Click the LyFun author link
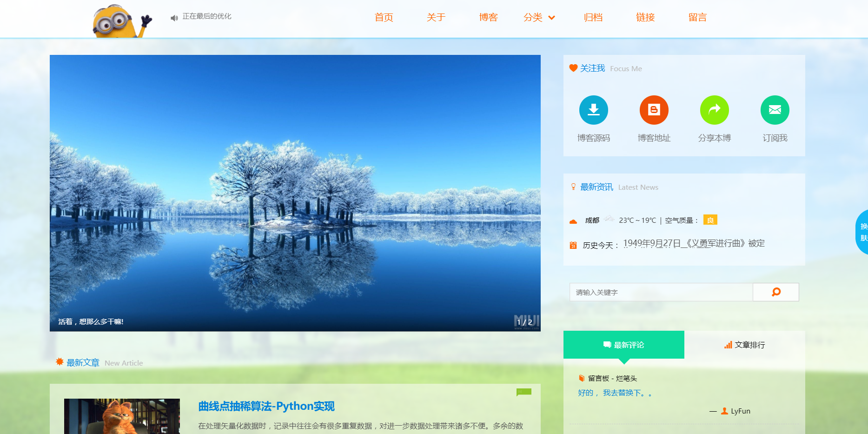 pyautogui.click(x=740, y=411)
